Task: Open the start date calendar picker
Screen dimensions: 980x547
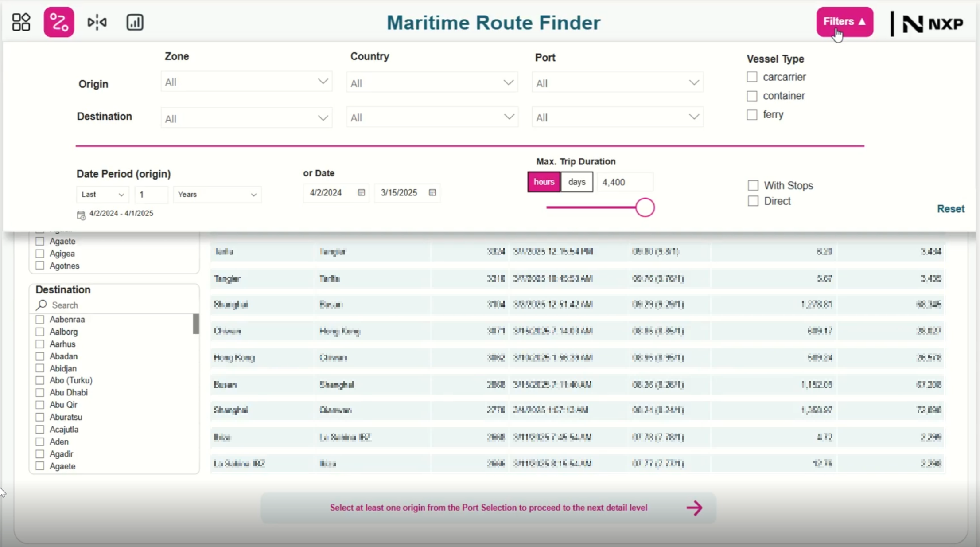Action: tap(361, 192)
